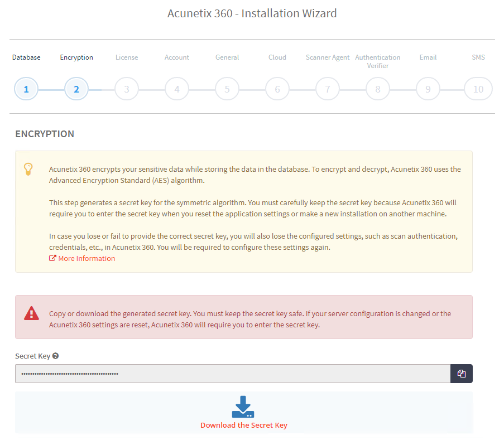Image resolution: width=504 pixels, height=445 pixels.
Task: Switch to the Scanner Agent step label
Action: pyautogui.click(x=328, y=57)
